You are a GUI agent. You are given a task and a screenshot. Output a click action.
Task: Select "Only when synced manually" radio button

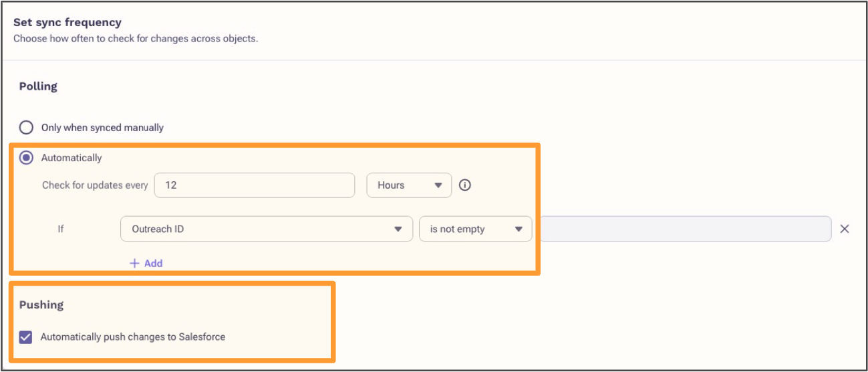click(26, 127)
